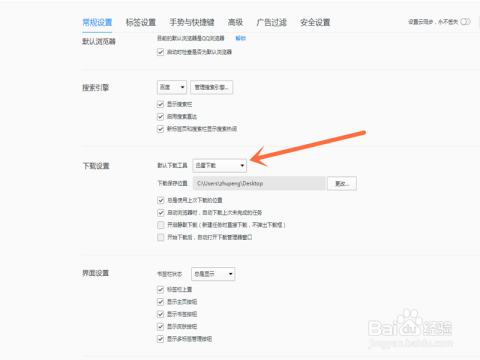Open the 手势与快捷键 tab

[192, 22]
